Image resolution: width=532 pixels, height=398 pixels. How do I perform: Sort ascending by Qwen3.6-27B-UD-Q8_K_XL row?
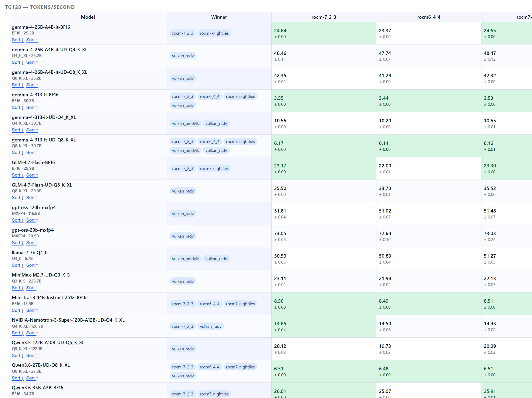[32, 378]
